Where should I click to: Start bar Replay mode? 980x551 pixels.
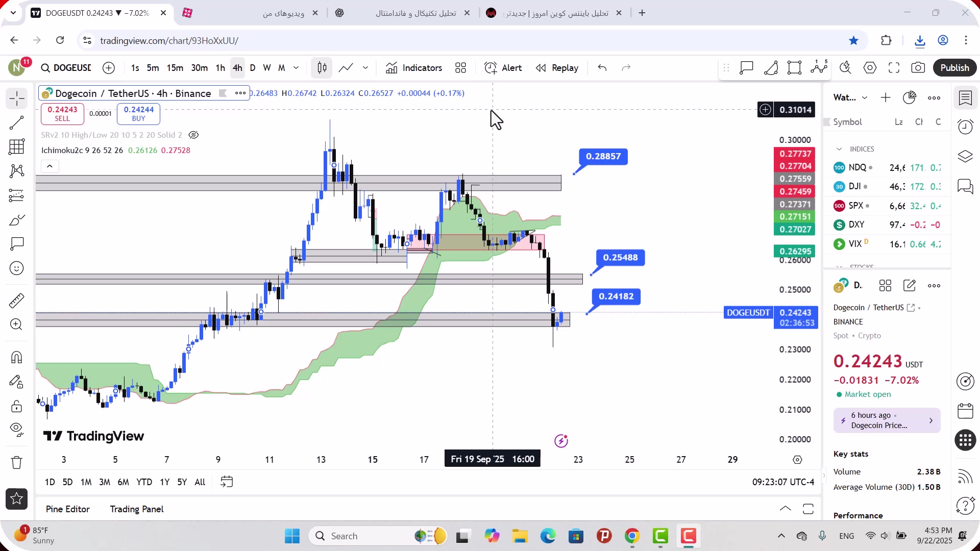click(557, 68)
